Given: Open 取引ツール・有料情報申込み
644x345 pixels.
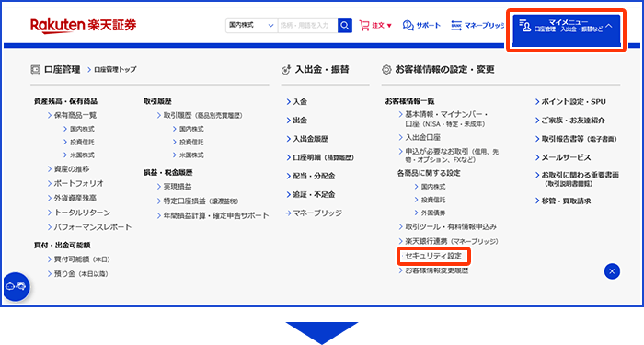Looking at the screenshot, I should 448,226.
